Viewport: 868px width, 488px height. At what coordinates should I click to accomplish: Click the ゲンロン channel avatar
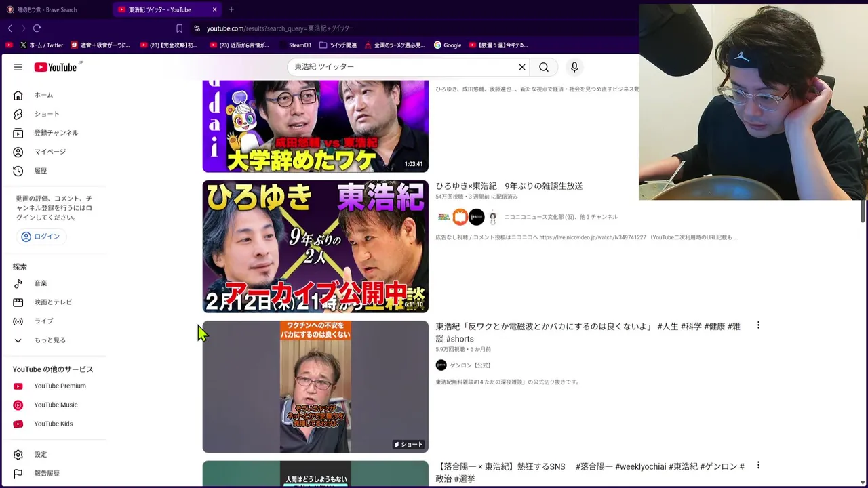point(441,365)
